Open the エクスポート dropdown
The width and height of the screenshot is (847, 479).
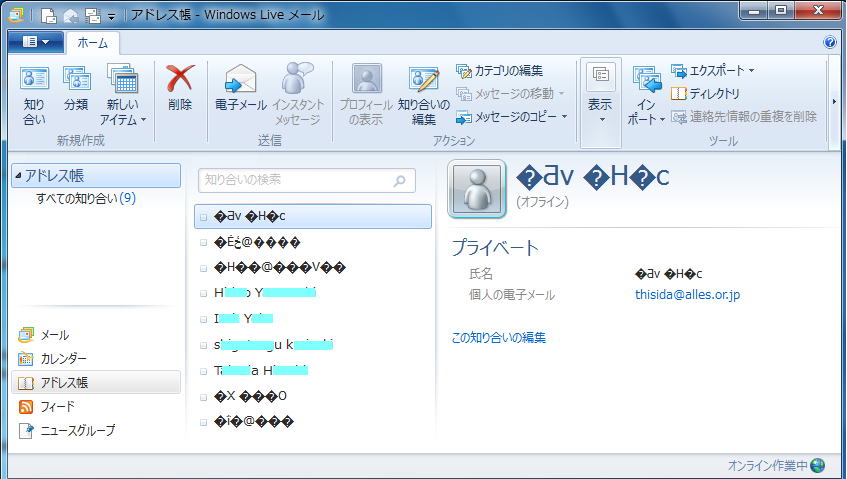[712, 71]
